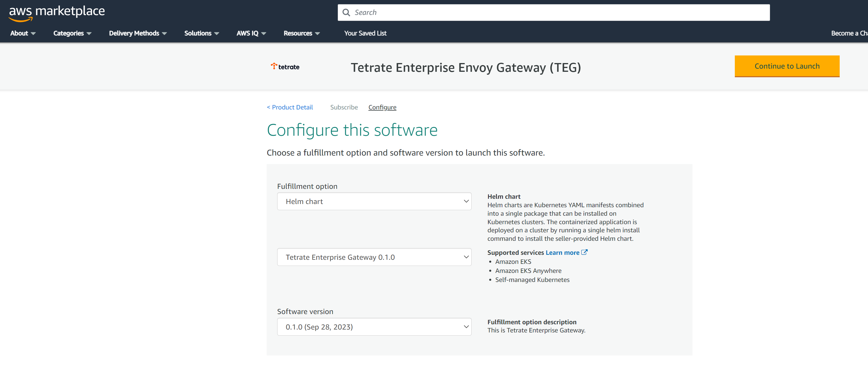Viewport: 868px width, 366px height.
Task: Click the Amazon EKS list item
Action: pos(513,262)
